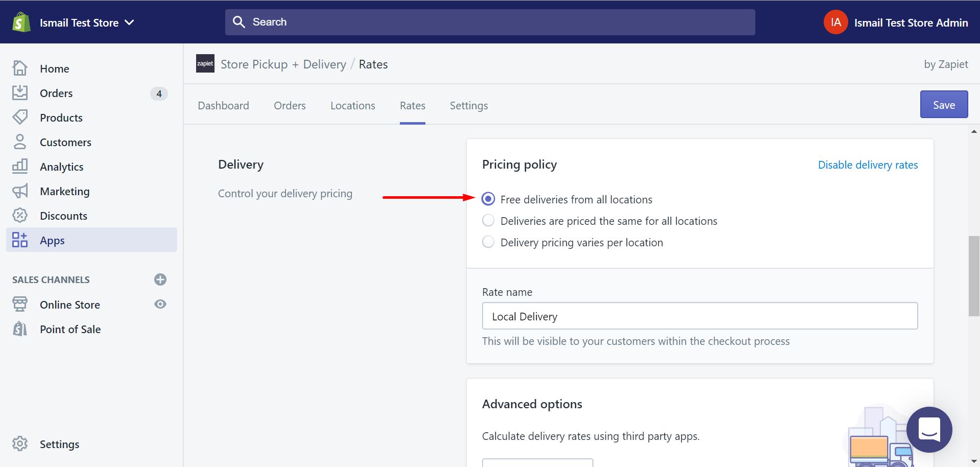The width and height of the screenshot is (980, 467).
Task: View Online Store with eye icon
Action: click(160, 304)
